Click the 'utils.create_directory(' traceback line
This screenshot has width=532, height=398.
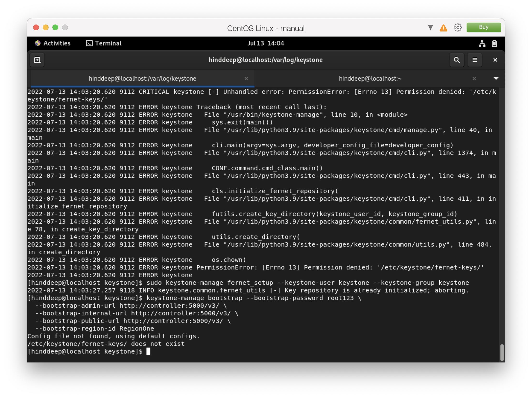click(164, 237)
